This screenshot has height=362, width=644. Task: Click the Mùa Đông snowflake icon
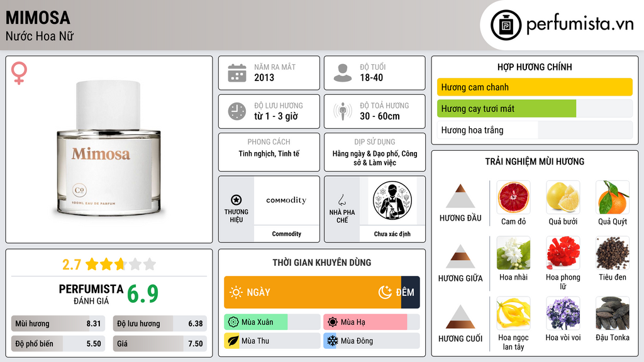coord(333,341)
